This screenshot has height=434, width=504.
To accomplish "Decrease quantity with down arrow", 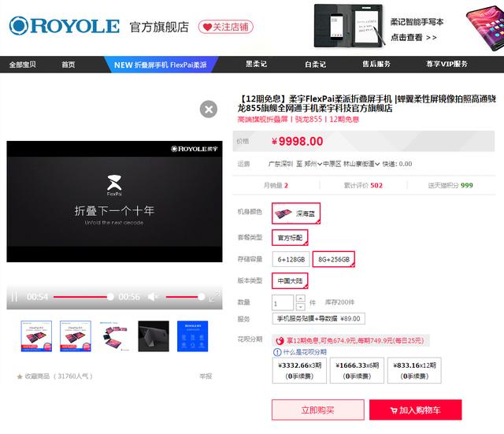I will [300, 306].
